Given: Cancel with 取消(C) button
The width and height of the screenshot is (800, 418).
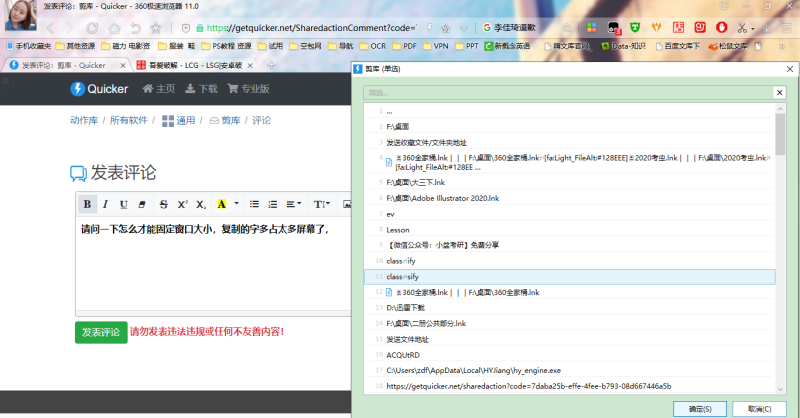Looking at the screenshot, I should (759, 409).
